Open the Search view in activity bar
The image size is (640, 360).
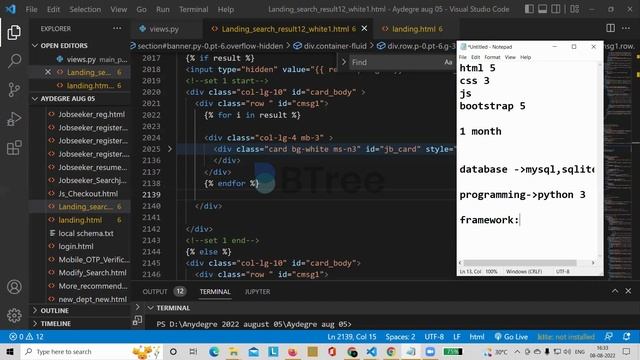coord(14,61)
